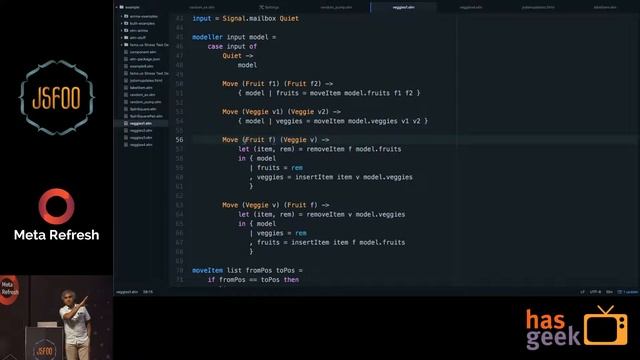Open elm-package.json from the tree view
The width and height of the screenshot is (640, 360).
point(145,59)
